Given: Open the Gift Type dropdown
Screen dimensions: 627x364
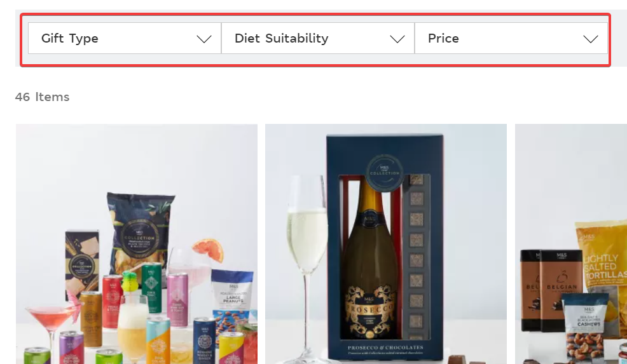Looking at the screenshot, I should pyautogui.click(x=125, y=38).
